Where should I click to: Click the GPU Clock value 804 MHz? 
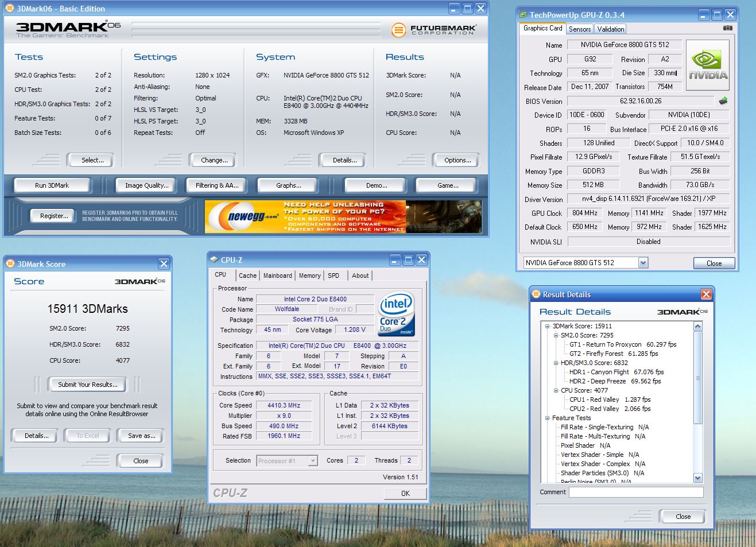(584, 213)
